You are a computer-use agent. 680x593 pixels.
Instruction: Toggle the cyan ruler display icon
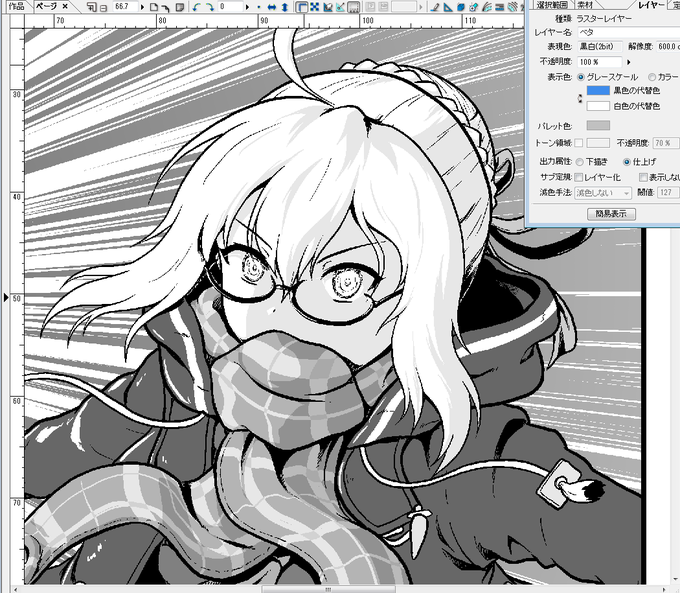(340, 7)
